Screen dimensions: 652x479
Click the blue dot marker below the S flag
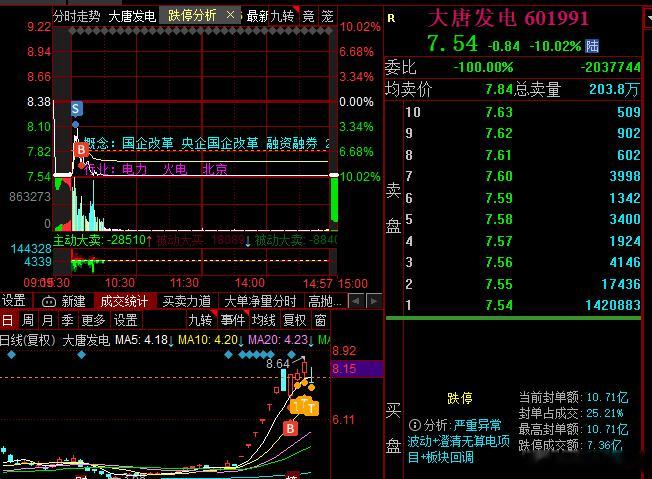point(75,124)
